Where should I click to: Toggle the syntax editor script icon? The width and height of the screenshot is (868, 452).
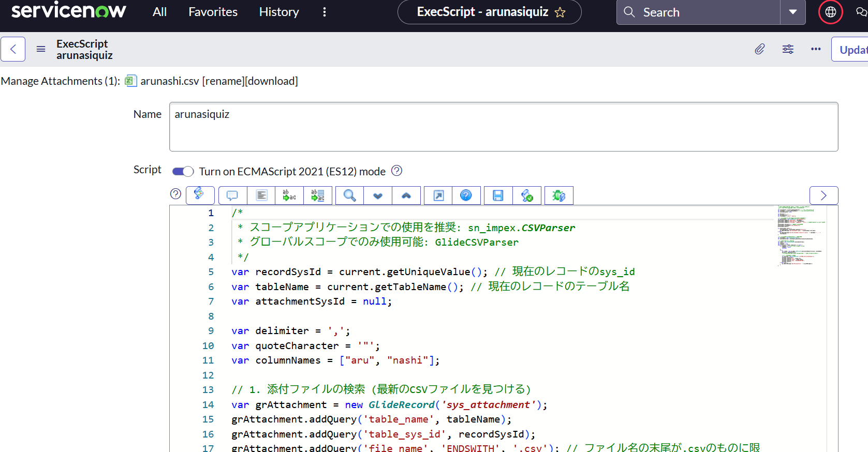(x=200, y=195)
